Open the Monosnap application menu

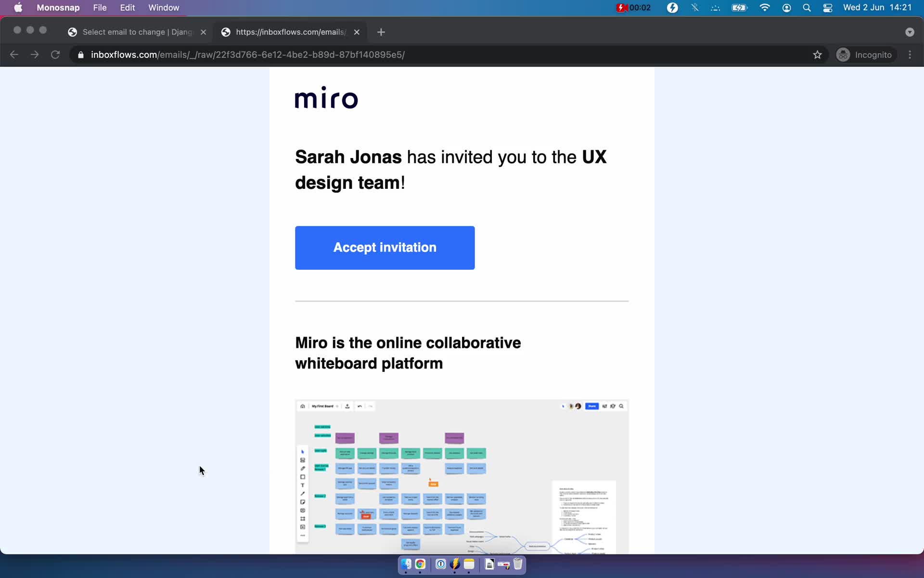[x=58, y=8]
